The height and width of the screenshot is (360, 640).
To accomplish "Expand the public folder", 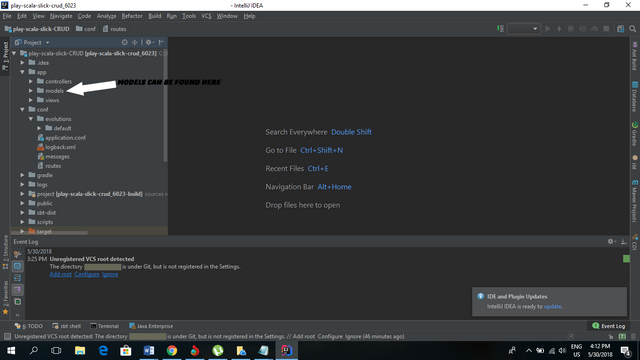I will (x=23, y=203).
